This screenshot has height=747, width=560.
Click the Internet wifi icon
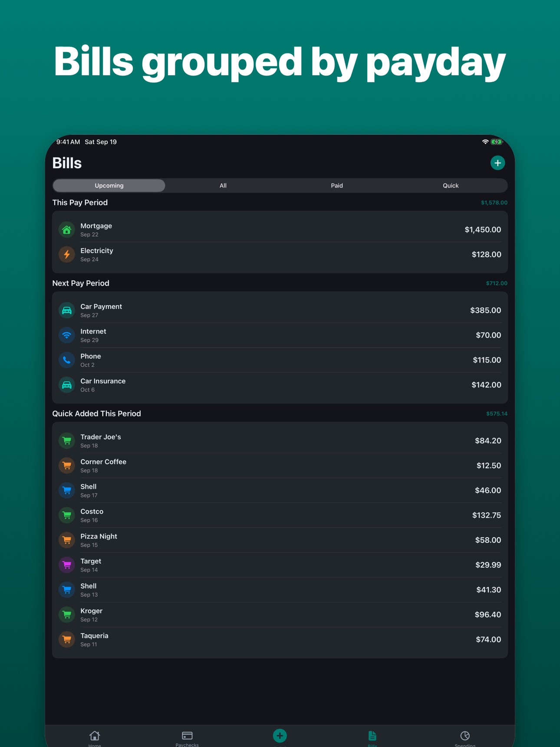[67, 335]
